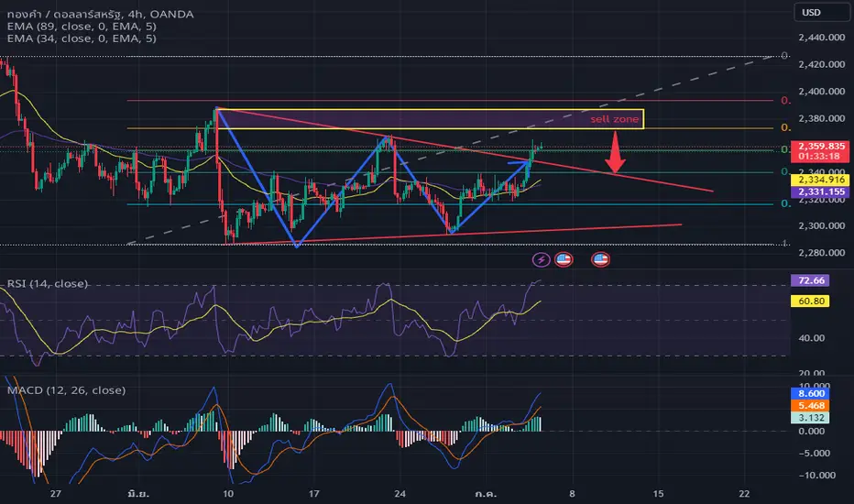Click date label 8 on time axis
The height and width of the screenshot is (504, 854).
pos(572,494)
